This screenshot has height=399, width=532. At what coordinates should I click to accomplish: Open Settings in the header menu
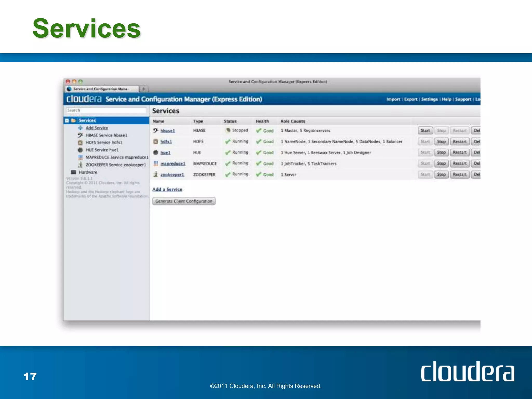[429, 99]
